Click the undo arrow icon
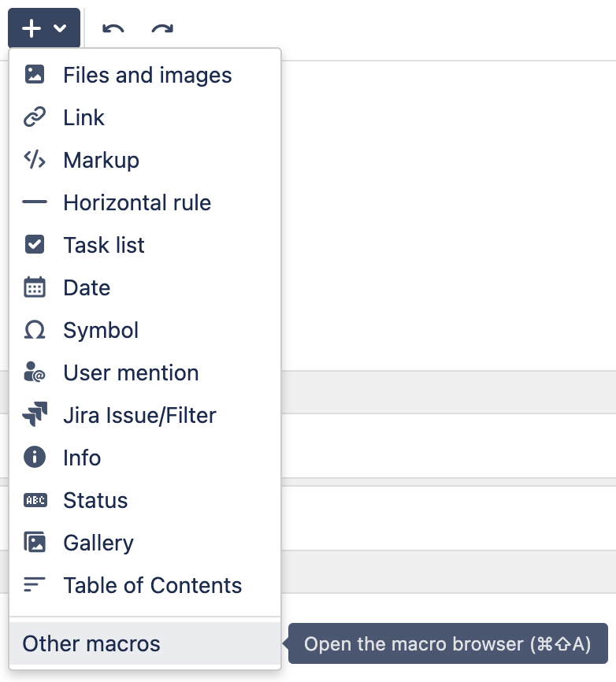The width and height of the screenshot is (616, 682). click(113, 28)
